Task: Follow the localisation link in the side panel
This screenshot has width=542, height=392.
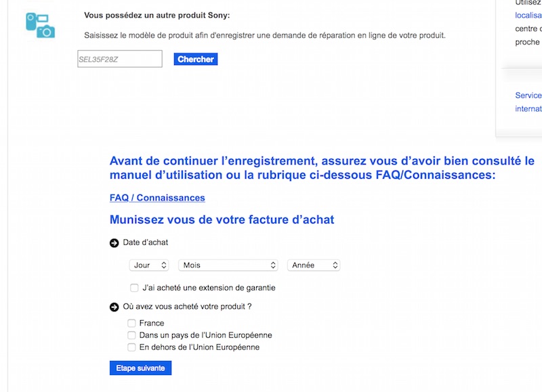Action: (528, 15)
